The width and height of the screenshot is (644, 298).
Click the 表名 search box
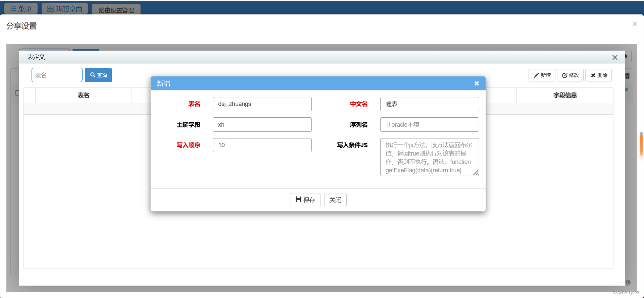point(57,75)
